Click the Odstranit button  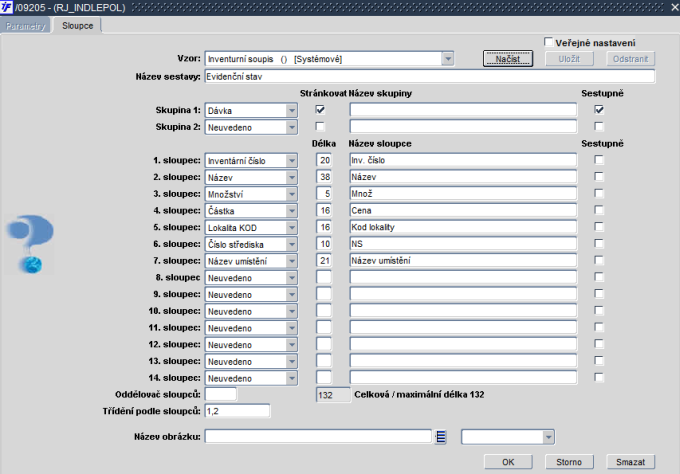[x=630, y=59]
